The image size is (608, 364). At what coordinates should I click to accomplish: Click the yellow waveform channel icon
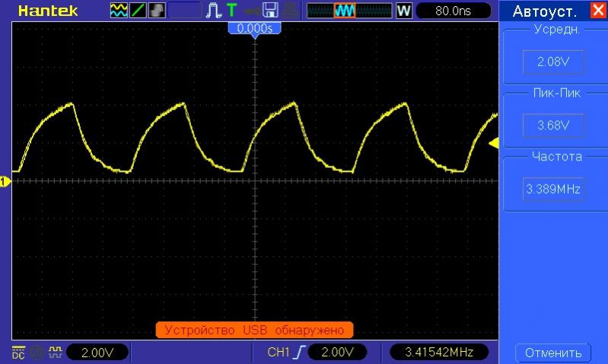coord(119,11)
